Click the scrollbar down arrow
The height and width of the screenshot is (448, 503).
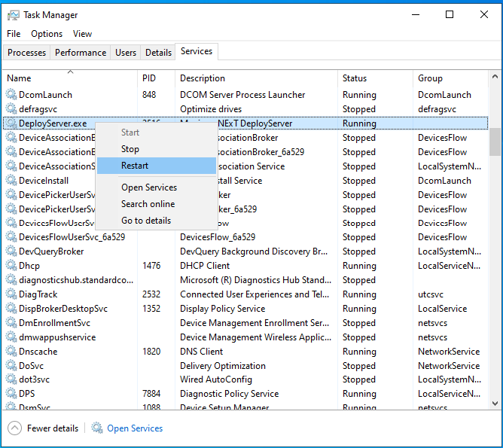click(495, 404)
